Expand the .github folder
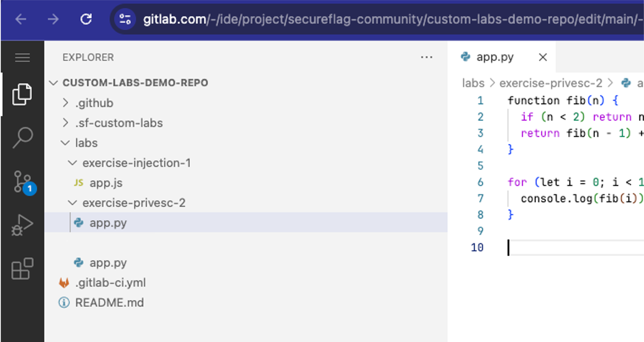The height and width of the screenshot is (342, 644). click(x=94, y=103)
